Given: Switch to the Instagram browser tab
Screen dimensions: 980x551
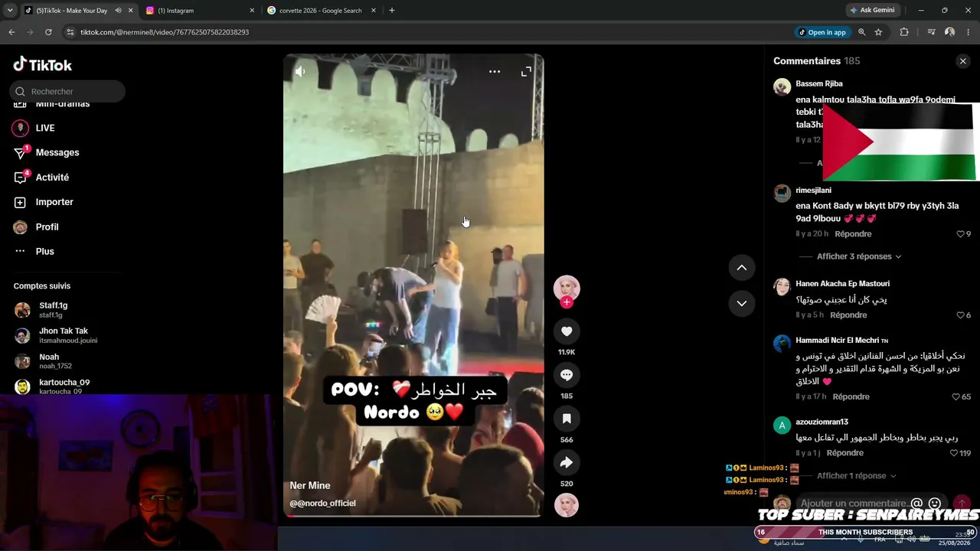Looking at the screenshot, I should pos(201,11).
